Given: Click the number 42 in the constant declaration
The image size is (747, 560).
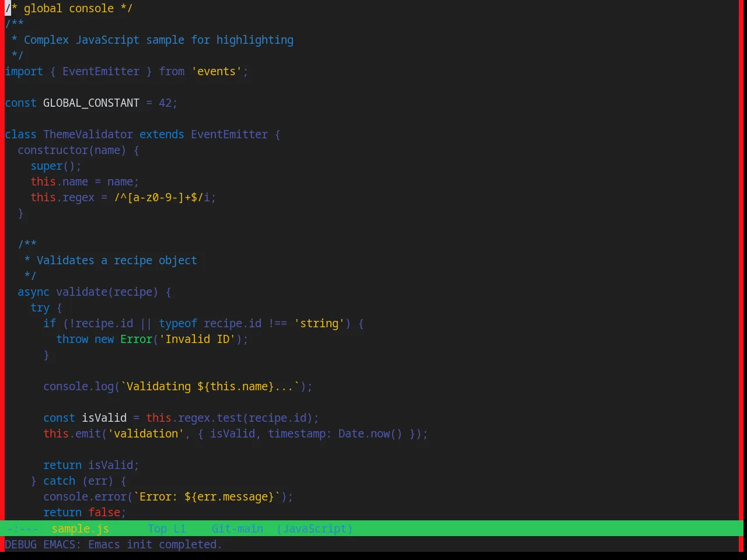Looking at the screenshot, I should [165, 103].
